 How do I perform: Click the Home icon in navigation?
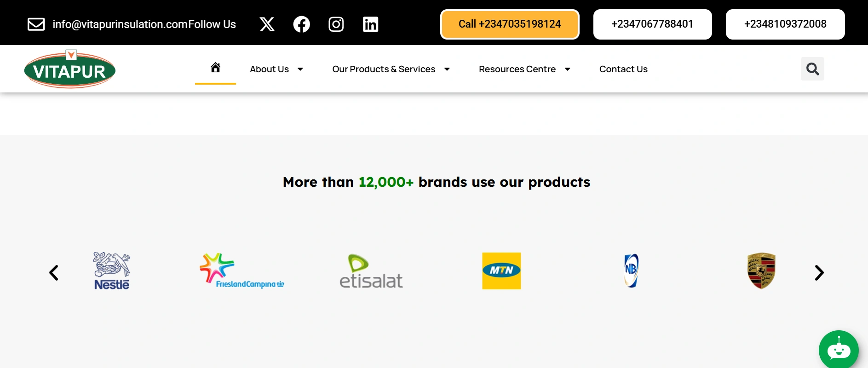215,68
